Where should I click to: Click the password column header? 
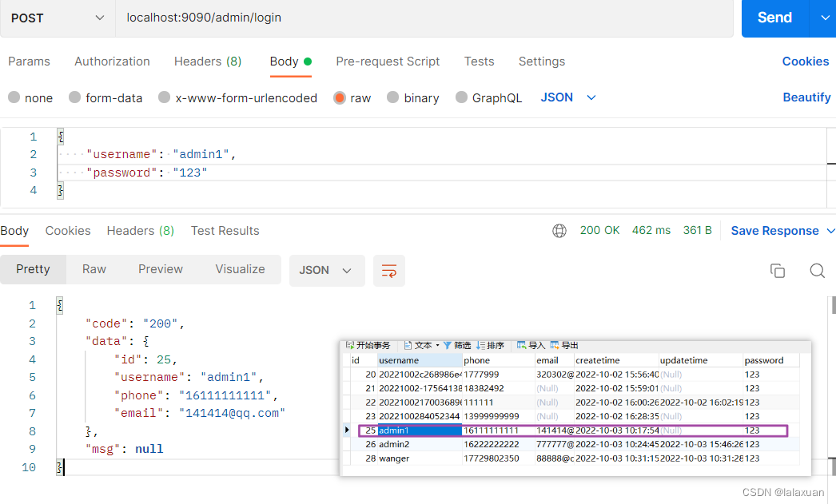pyautogui.click(x=771, y=360)
